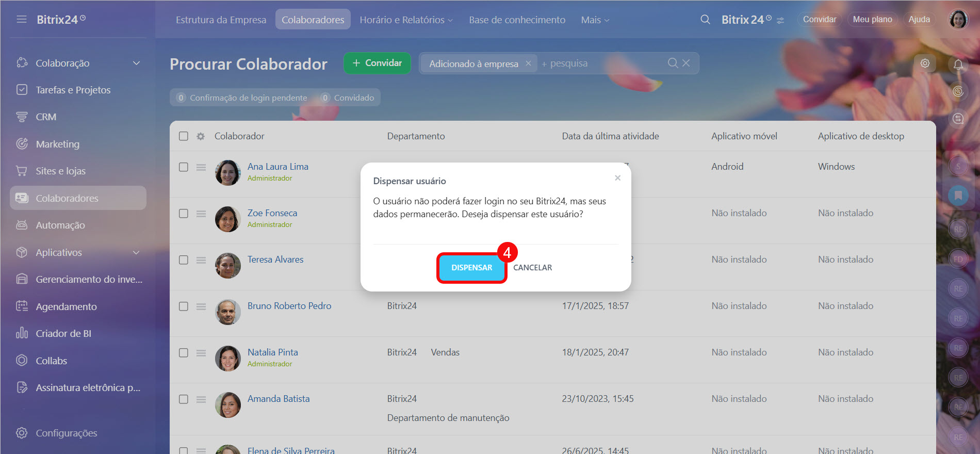Open row actions menu for Zoe Fonseca

[201, 214]
